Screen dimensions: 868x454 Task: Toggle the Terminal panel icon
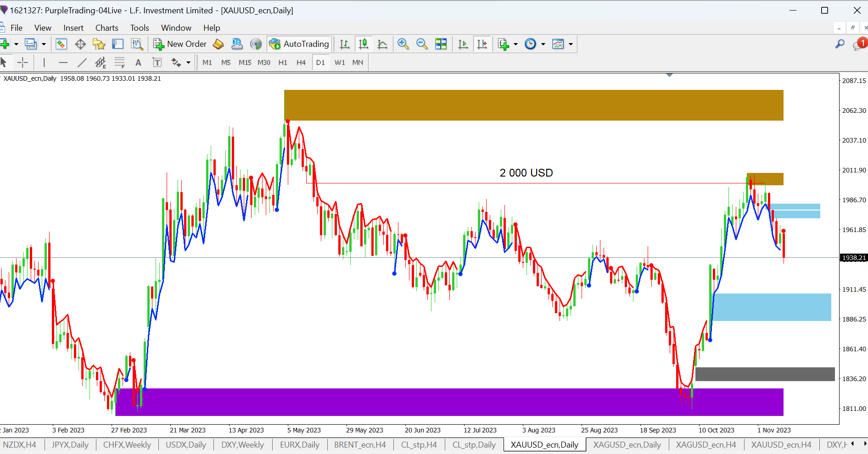click(x=118, y=44)
